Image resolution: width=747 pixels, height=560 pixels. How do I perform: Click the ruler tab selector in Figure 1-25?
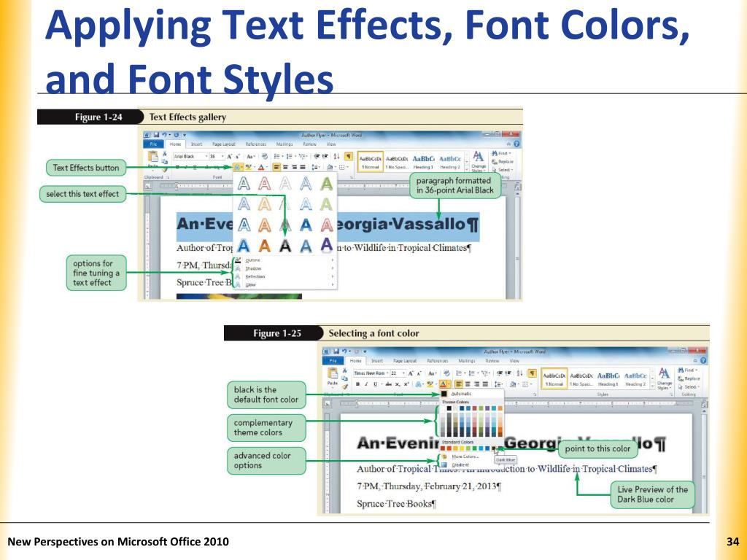pyautogui.click(x=328, y=403)
